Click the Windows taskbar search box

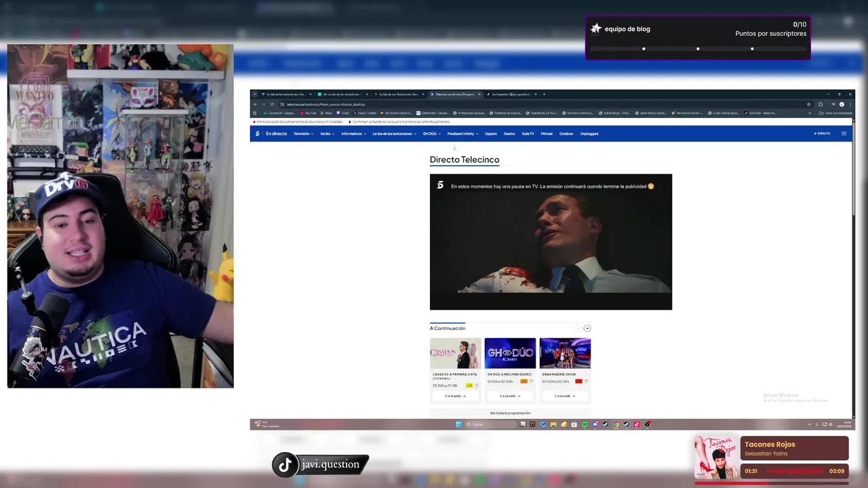491,424
